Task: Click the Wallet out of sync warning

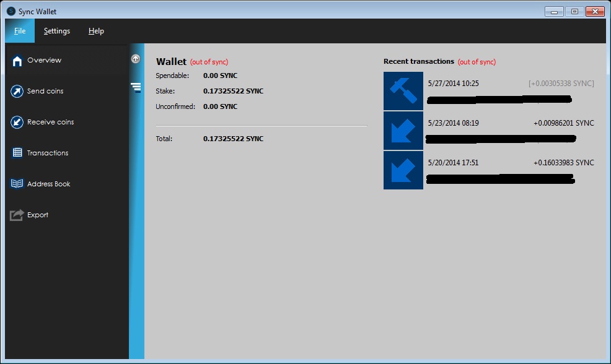Action: click(209, 62)
